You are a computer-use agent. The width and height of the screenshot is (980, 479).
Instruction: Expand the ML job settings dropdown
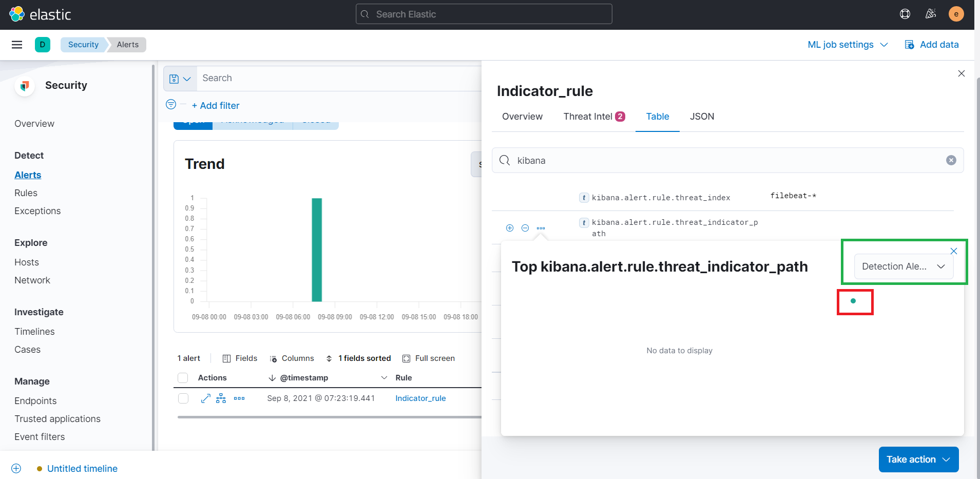pyautogui.click(x=847, y=45)
